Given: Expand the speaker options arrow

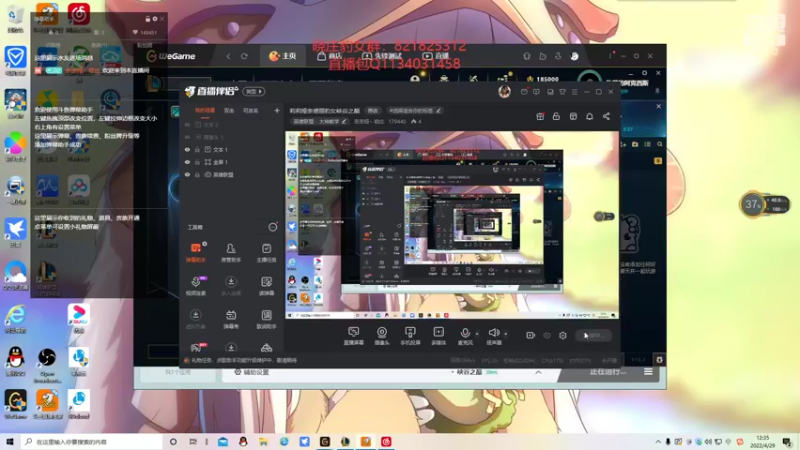Looking at the screenshot, I should tap(506, 334).
